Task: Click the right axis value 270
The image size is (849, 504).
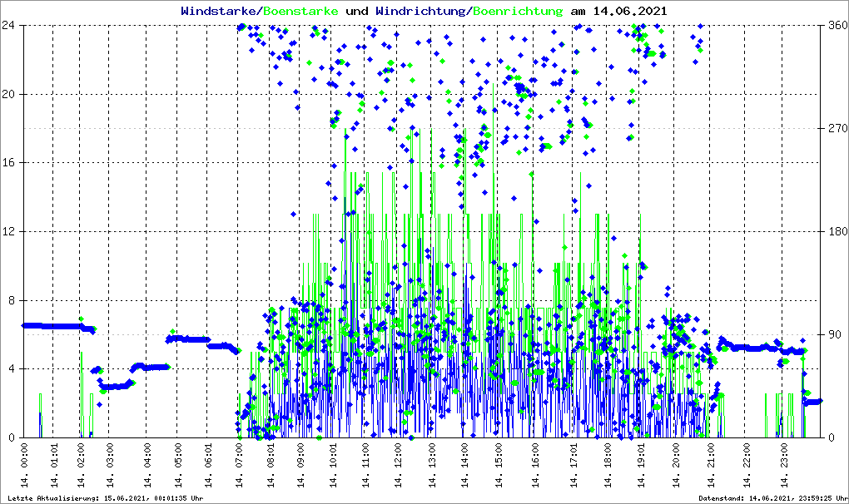Action: [837, 128]
